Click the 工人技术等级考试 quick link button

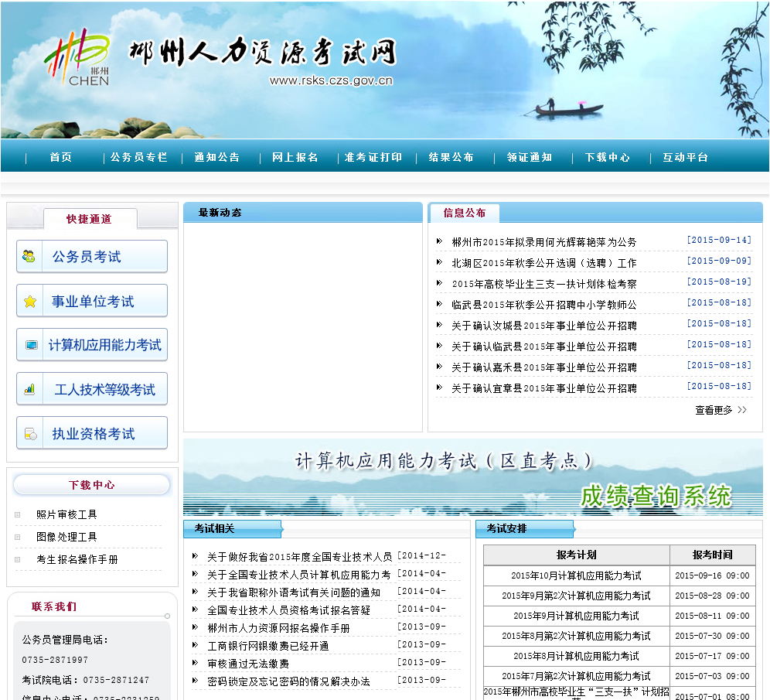click(x=92, y=389)
